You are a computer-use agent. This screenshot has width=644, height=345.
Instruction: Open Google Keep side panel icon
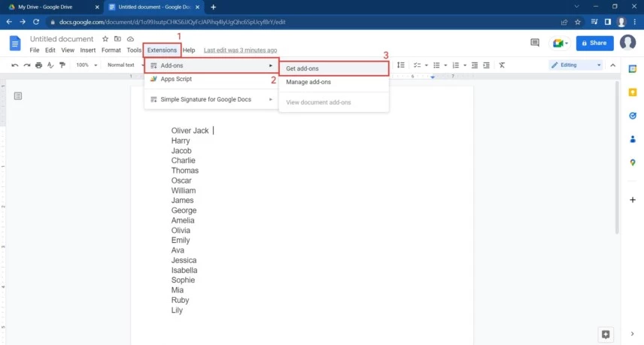point(633,92)
